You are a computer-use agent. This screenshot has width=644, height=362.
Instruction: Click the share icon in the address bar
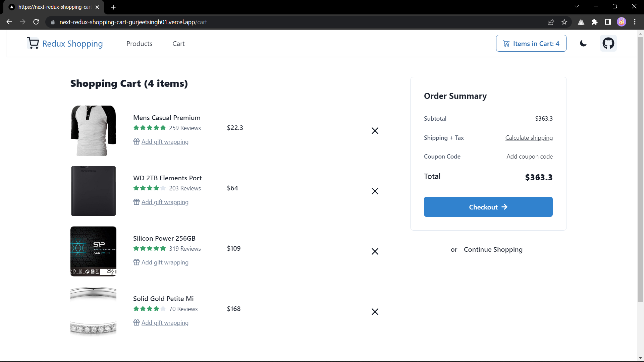click(551, 22)
